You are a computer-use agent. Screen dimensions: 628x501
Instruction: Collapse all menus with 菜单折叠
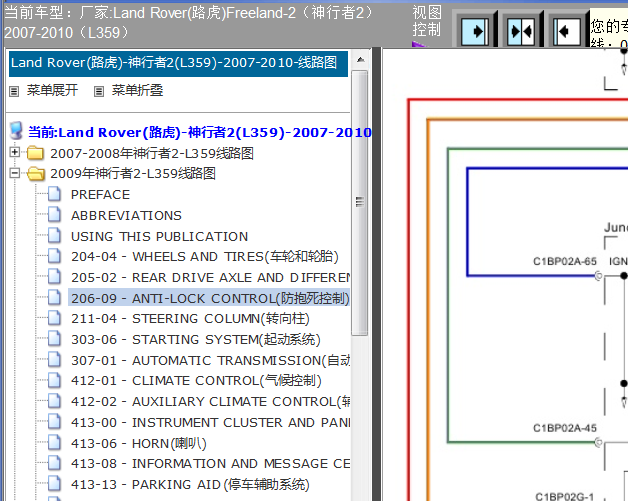pyautogui.click(x=137, y=91)
